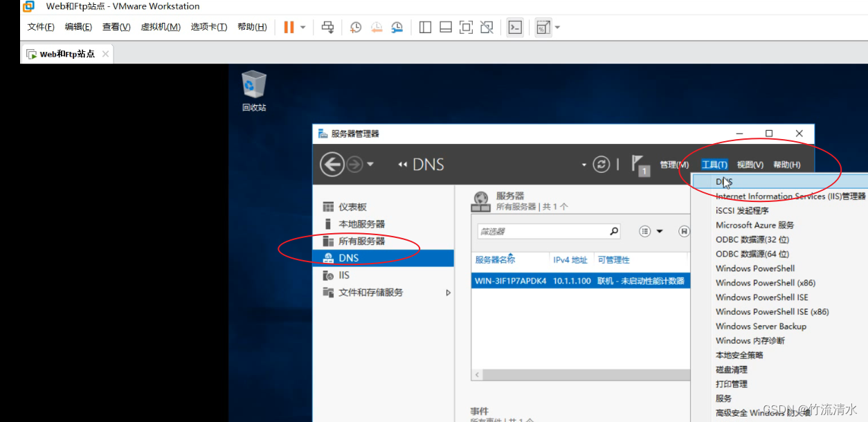Sort by IPv4 地址 column header
The height and width of the screenshot is (422, 868).
tap(570, 260)
